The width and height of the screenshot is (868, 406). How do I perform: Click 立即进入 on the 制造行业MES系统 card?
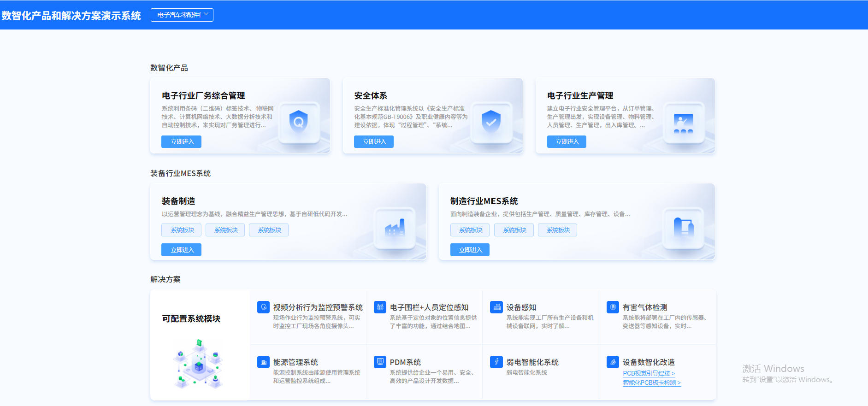[470, 250]
